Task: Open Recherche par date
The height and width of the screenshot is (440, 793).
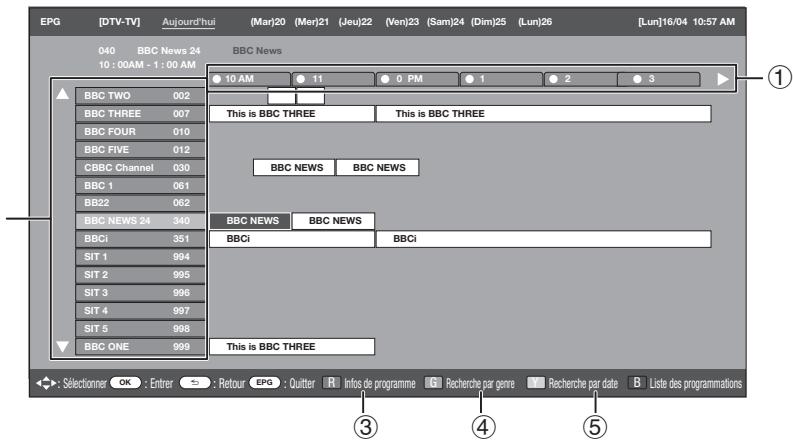Action: [x=583, y=383]
